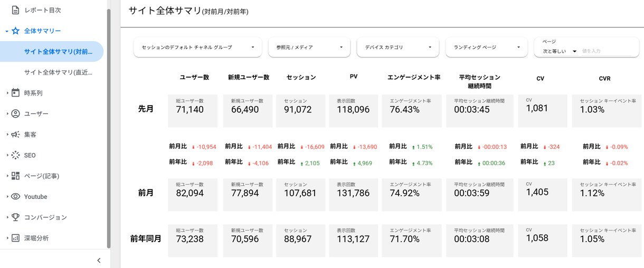The height and width of the screenshot is (268, 644).
Task: Open the セッションのデフォルト チャネル グループ filter
Action: tap(198, 47)
